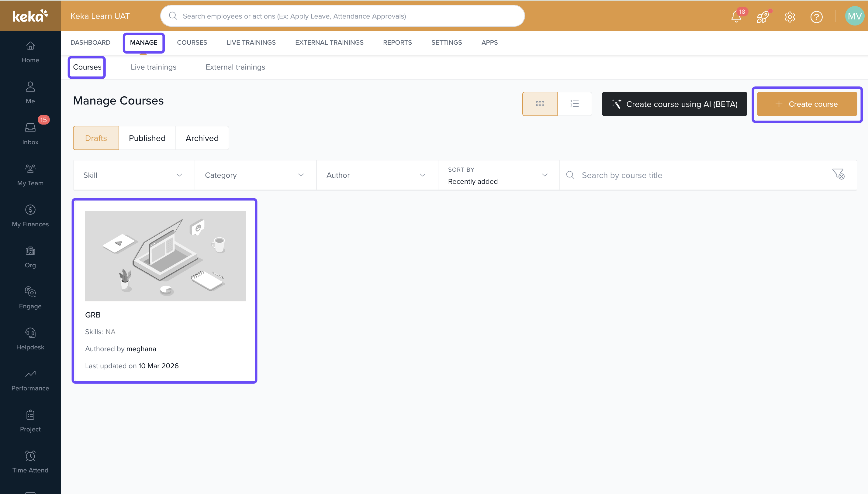Go to My Finances in sidebar
Viewport: 868px width, 494px height.
click(30, 216)
